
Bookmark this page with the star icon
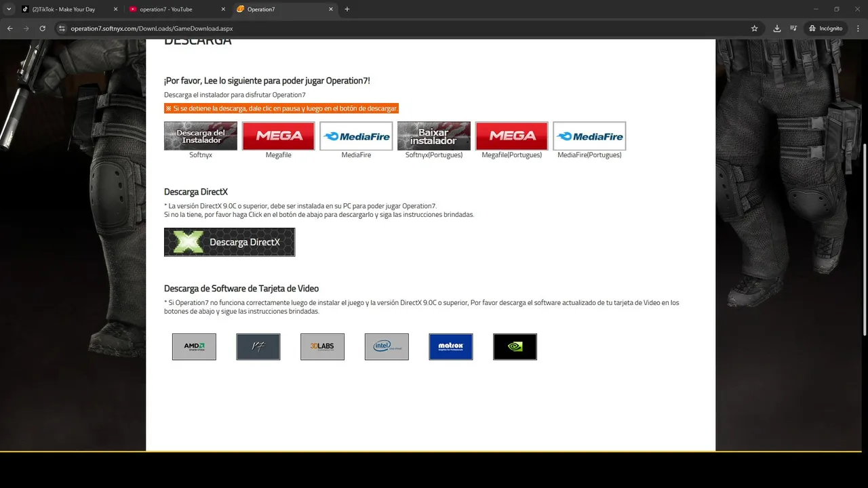tap(754, 28)
